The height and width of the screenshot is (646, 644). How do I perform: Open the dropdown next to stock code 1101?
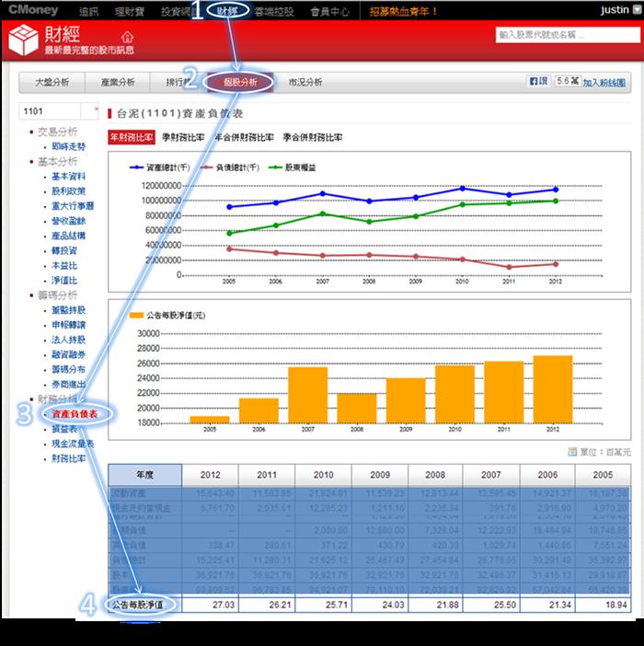[x=90, y=110]
